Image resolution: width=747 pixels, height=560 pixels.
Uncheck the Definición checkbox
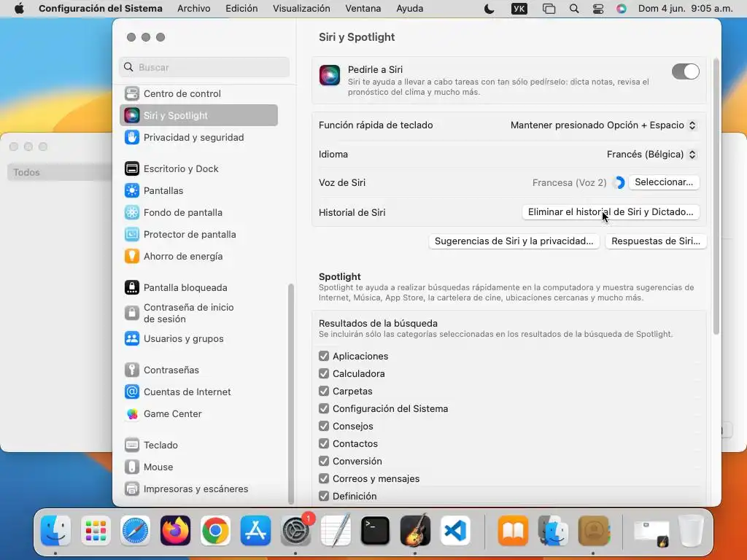(x=324, y=496)
